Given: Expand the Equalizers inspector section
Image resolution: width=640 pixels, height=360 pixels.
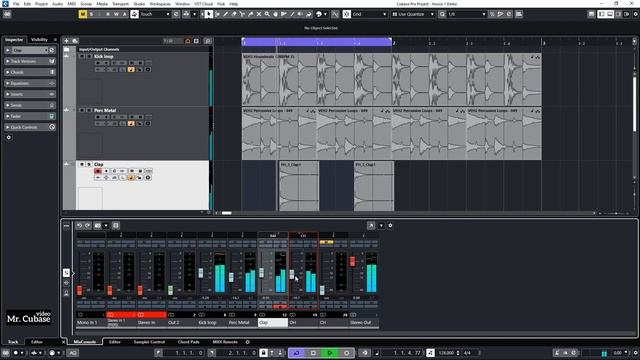Looking at the screenshot, I should tap(30, 83).
